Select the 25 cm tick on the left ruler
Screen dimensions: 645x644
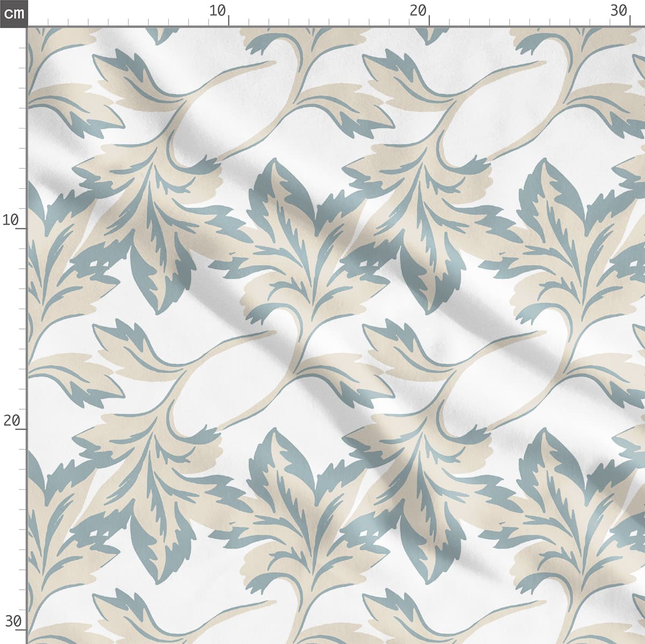coord(23,530)
